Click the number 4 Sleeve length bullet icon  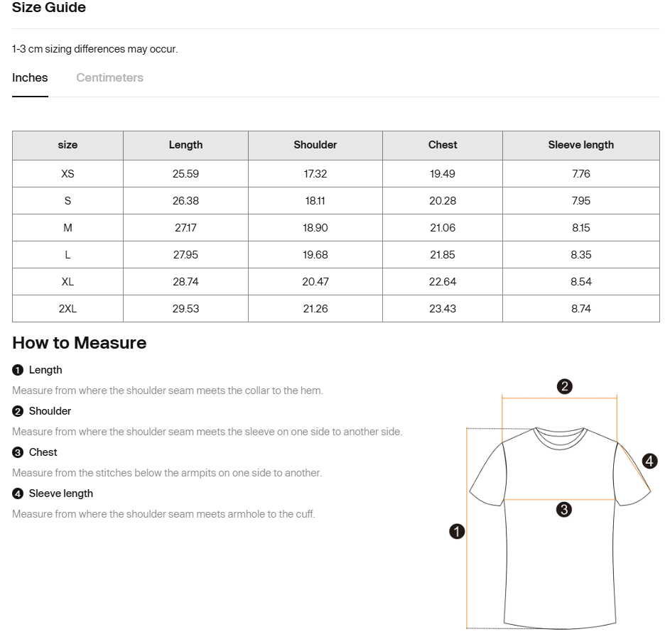tap(18, 493)
